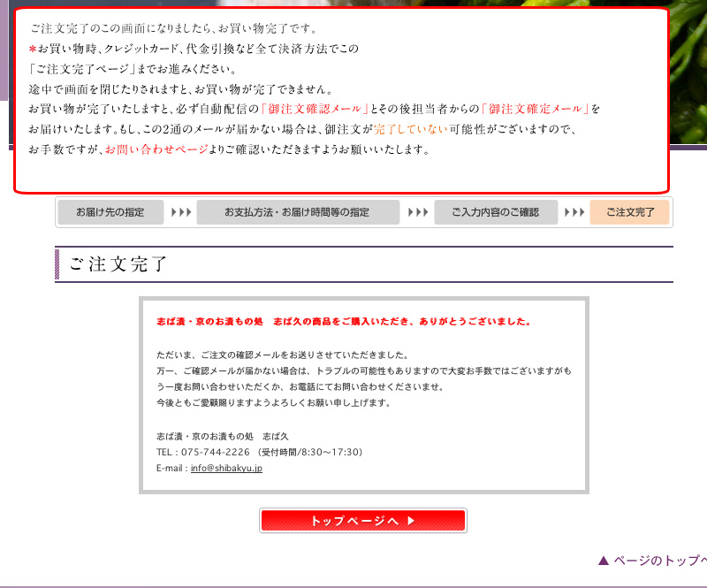This screenshot has width=707, height=588.
Task: Select the お届け先の指定 step tab
Action: 110,211
